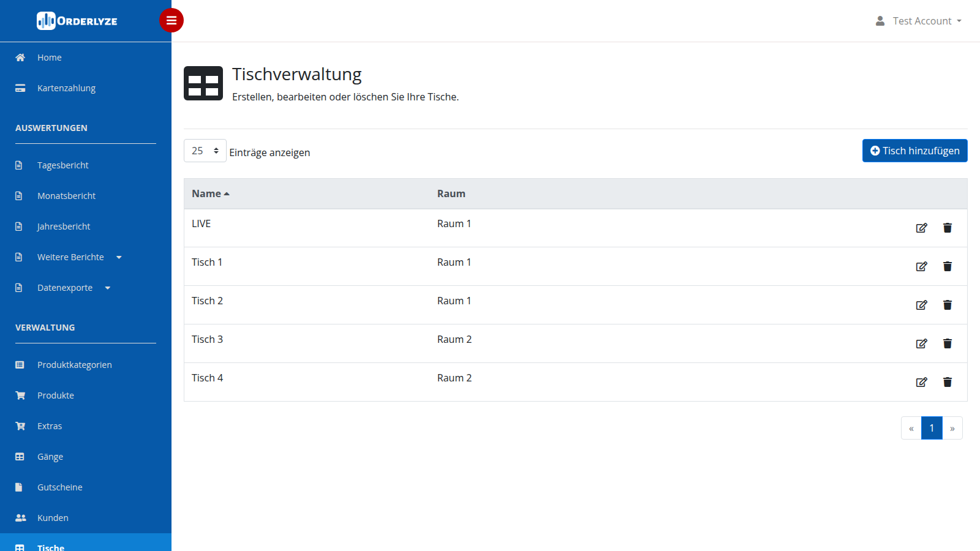
Task: Go to Produktkategorien in sidebar
Action: [74, 365]
